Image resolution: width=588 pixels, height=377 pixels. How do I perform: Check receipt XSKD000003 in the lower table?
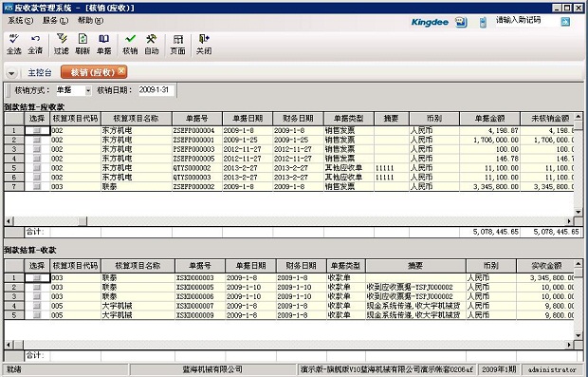pyautogui.click(x=37, y=278)
